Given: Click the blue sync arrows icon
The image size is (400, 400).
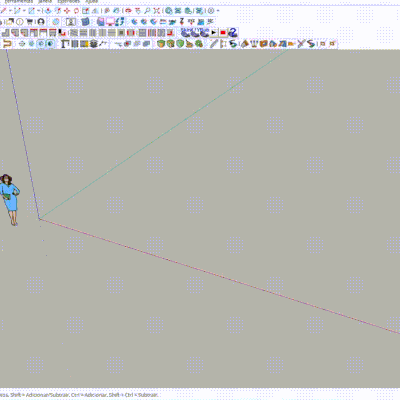Looking at the screenshot, I should 120,22.
